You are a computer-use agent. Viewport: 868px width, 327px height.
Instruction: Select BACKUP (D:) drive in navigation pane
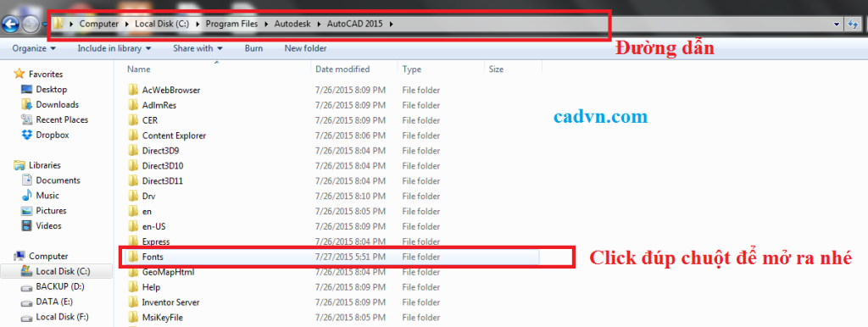pyautogui.click(x=60, y=286)
